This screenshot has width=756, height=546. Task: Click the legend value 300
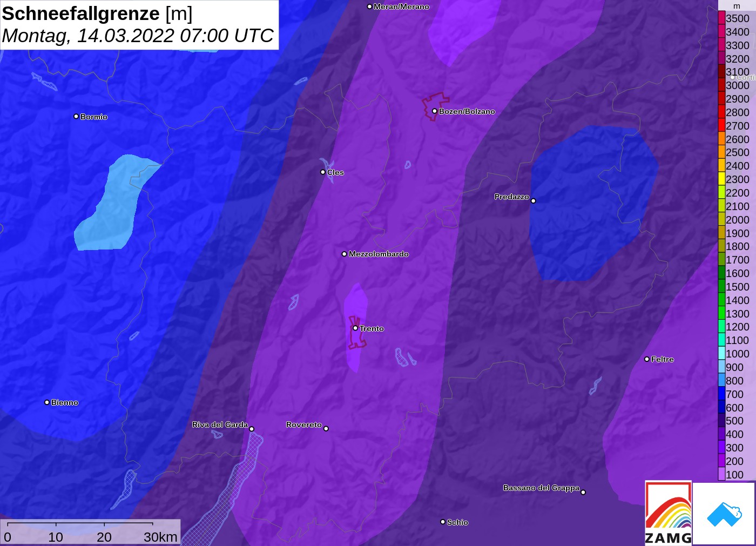coord(734,448)
